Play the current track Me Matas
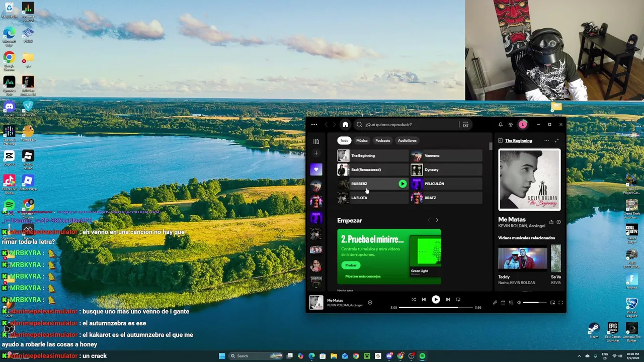 click(x=436, y=300)
